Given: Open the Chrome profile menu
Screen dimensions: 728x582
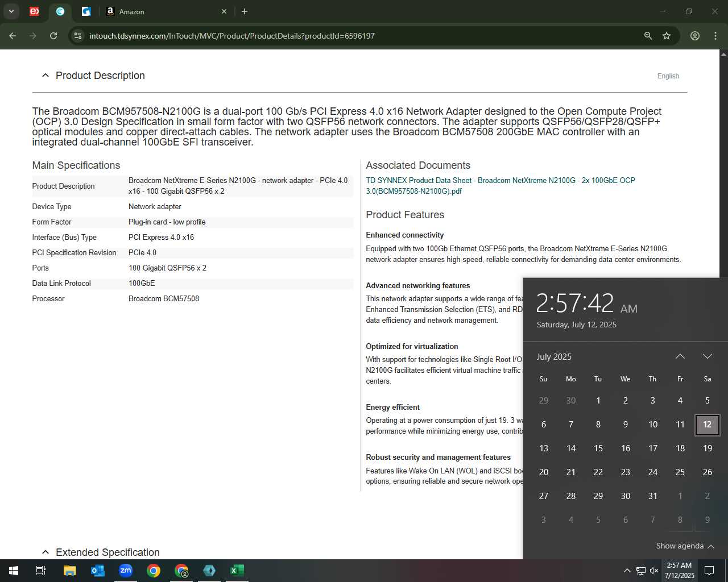Looking at the screenshot, I should click(695, 36).
